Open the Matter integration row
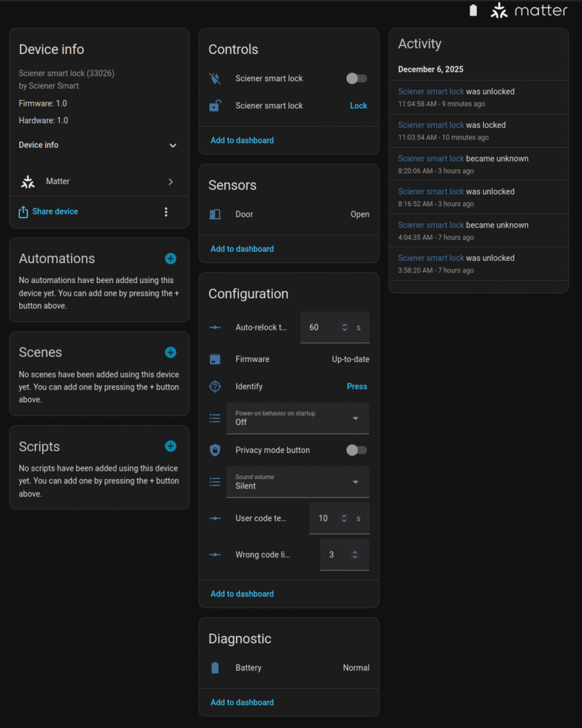Image resolution: width=582 pixels, height=728 pixels. pos(99,181)
